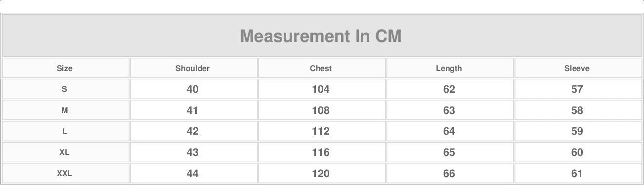The height and width of the screenshot is (185, 644).
Task: Select the M size row label
Action: (65, 111)
